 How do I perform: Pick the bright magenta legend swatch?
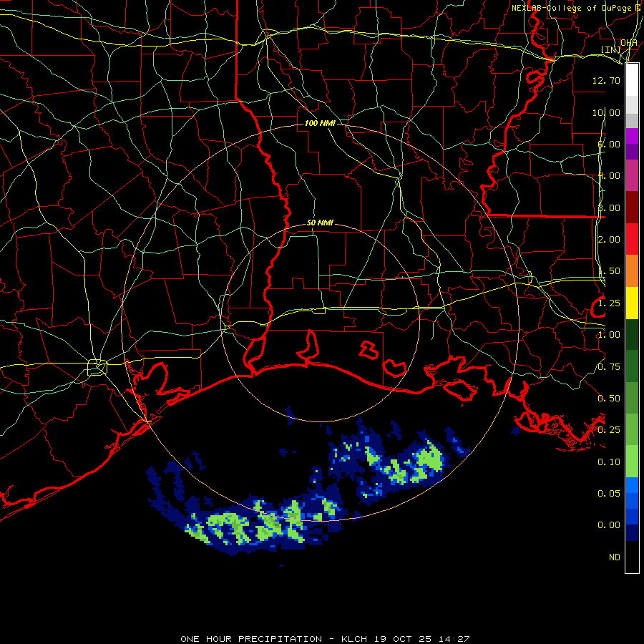click(632, 136)
